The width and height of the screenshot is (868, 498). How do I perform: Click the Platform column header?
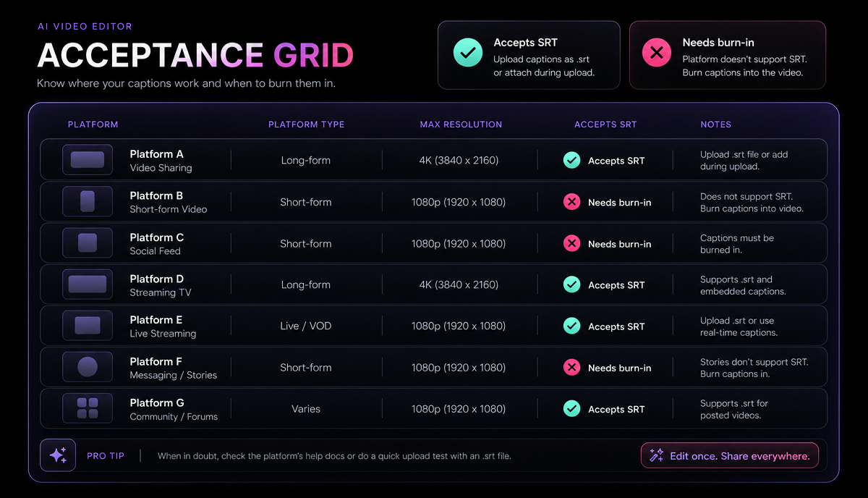pos(93,124)
